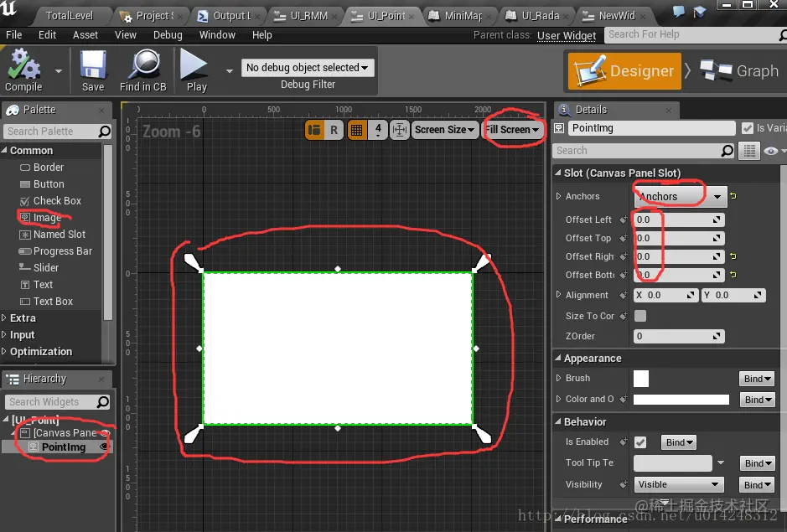Image resolution: width=787 pixels, height=532 pixels.
Task: Open the Play options arrow
Action: (230, 71)
